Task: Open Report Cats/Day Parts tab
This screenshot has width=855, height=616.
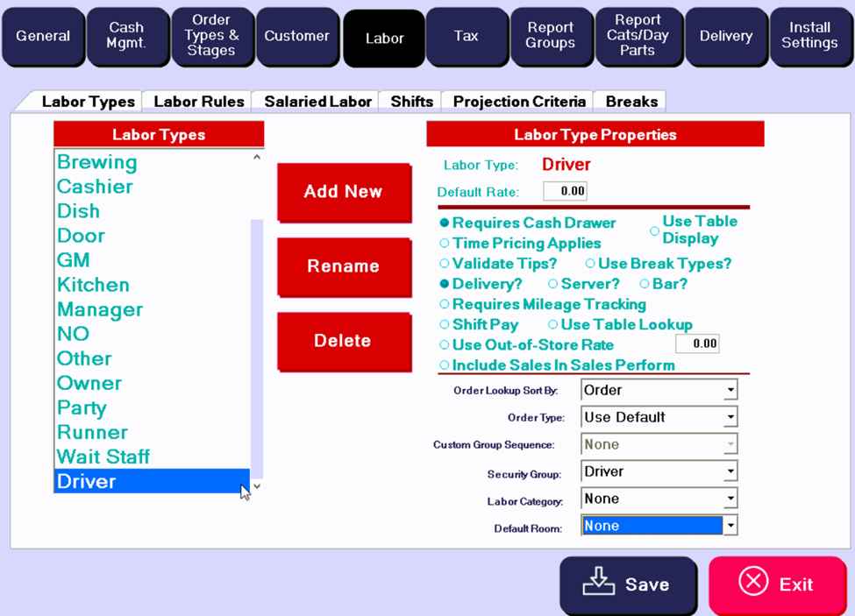Action: (638, 36)
